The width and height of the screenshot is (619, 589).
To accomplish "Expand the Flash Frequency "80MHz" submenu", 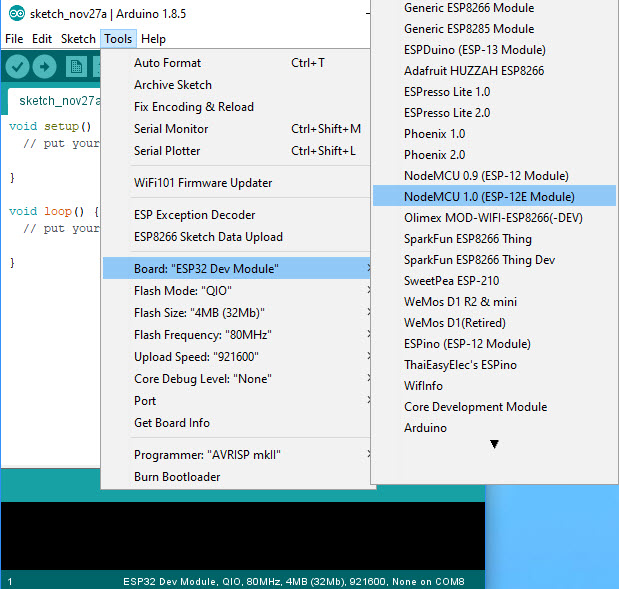I will click(x=236, y=335).
